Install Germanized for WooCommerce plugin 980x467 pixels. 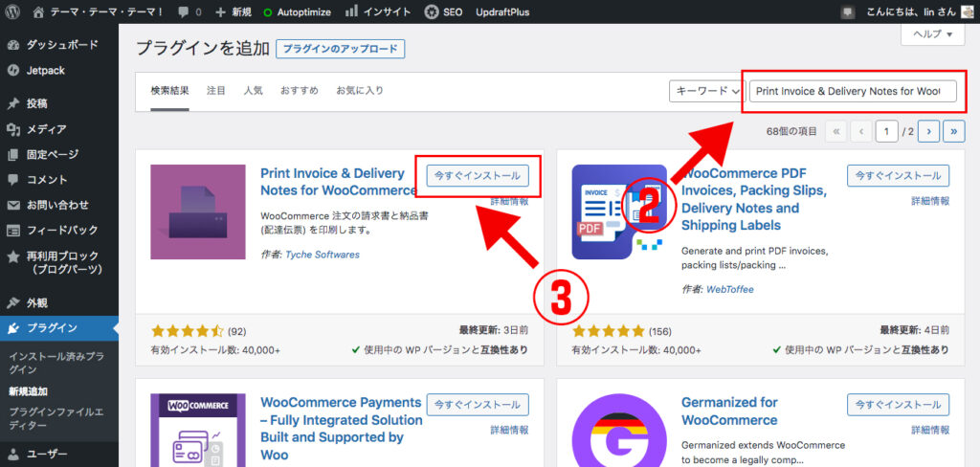[x=898, y=405]
